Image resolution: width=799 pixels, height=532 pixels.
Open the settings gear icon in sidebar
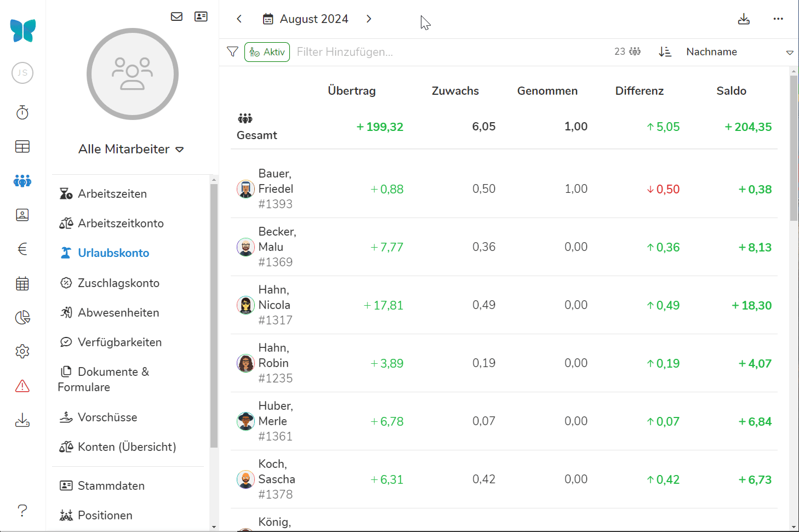22,351
